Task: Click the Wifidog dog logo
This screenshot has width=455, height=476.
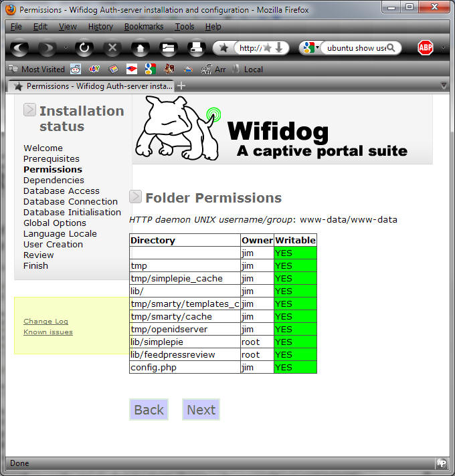Action: (179, 128)
